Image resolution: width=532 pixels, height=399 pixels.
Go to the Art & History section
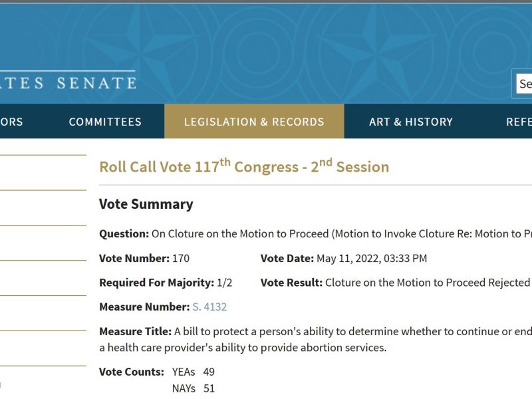pyautogui.click(x=411, y=122)
